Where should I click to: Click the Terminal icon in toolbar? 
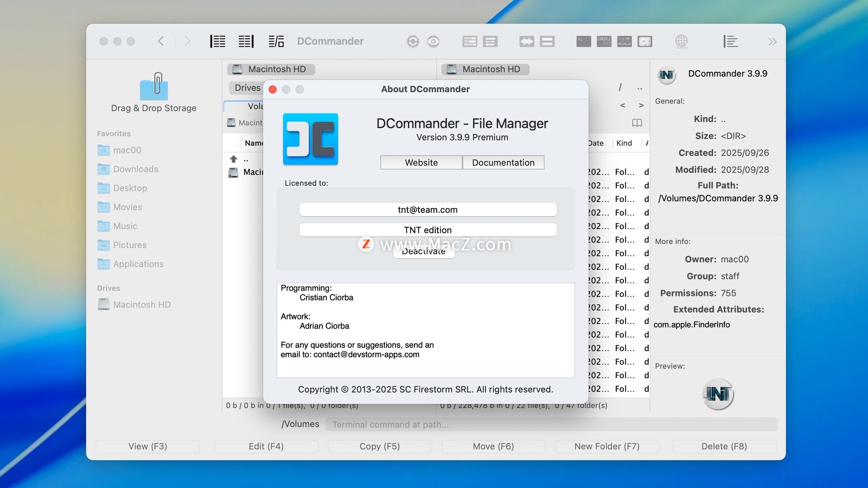click(x=584, y=42)
